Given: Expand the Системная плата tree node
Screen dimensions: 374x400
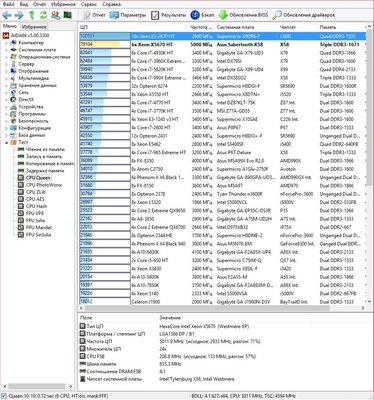Looking at the screenshot, I should 6,50.
